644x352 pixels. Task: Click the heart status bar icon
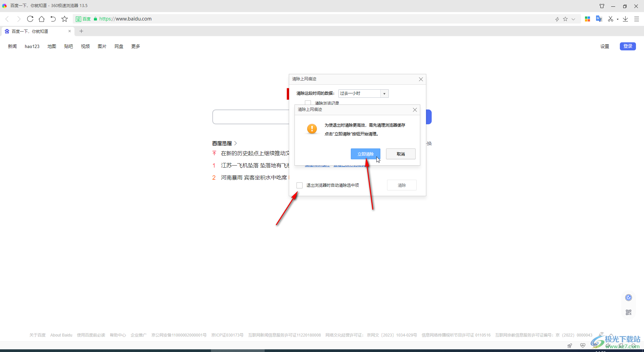[x=583, y=345]
